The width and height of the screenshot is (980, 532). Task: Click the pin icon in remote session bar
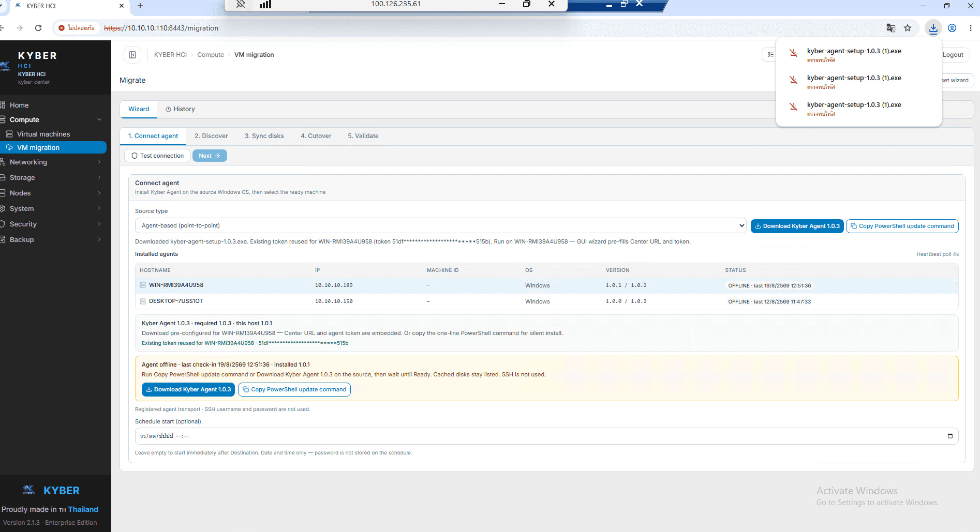tap(241, 4)
